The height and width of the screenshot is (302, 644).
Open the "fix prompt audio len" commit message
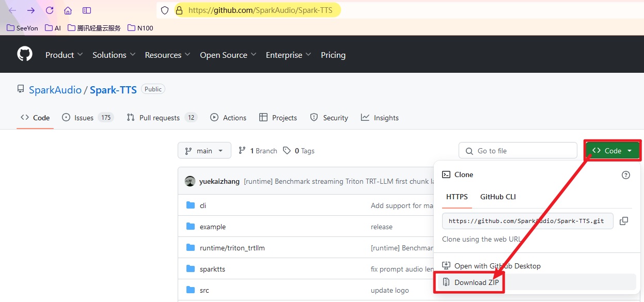point(402,269)
